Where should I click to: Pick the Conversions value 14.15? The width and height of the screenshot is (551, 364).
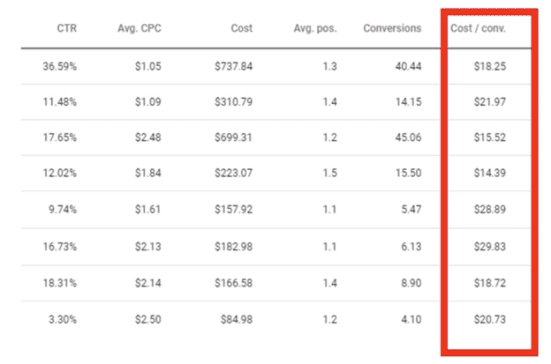pyautogui.click(x=408, y=102)
